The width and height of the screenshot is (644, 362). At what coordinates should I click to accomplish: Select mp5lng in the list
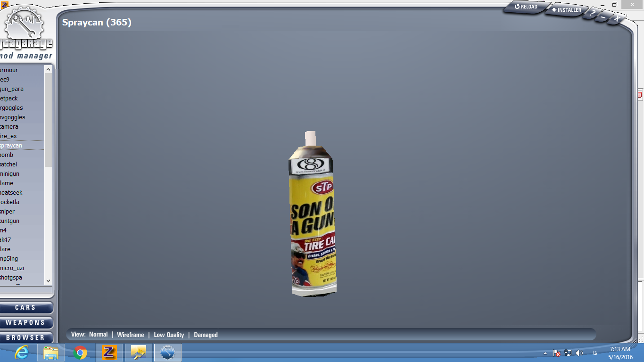[x=22, y=259]
